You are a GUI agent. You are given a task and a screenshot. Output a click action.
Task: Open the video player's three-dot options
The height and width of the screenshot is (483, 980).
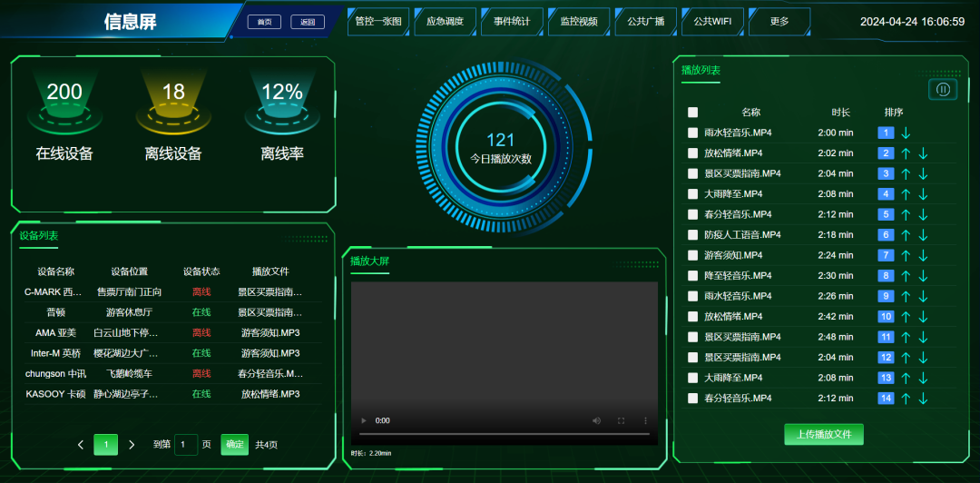point(645,421)
